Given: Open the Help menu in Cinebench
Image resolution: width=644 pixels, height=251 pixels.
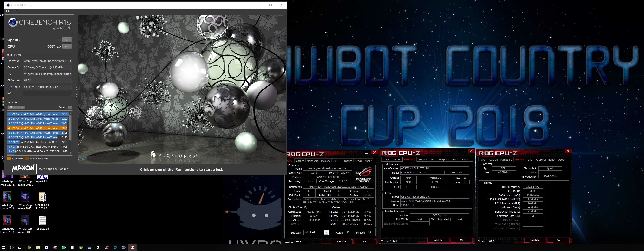Looking at the screenshot, I should 16,11.
